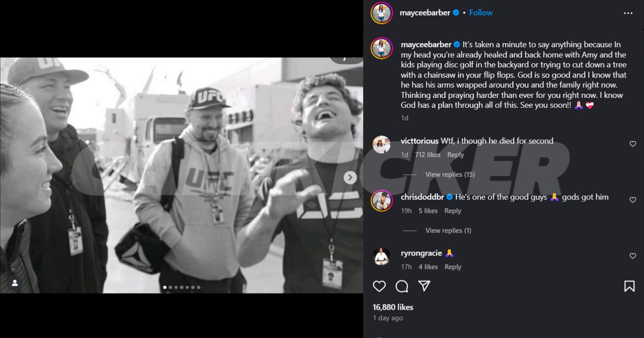The height and width of the screenshot is (338, 644).
Task: Like the post with the heart icon
Action: coord(379,286)
